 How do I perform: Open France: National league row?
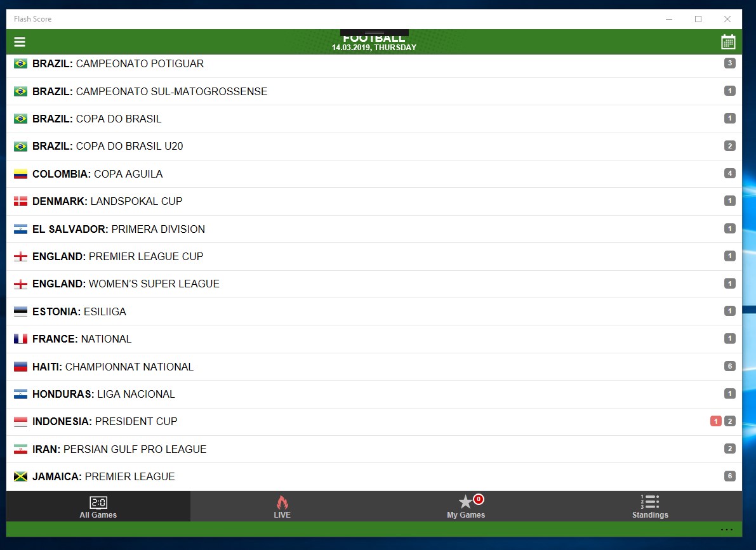click(374, 339)
